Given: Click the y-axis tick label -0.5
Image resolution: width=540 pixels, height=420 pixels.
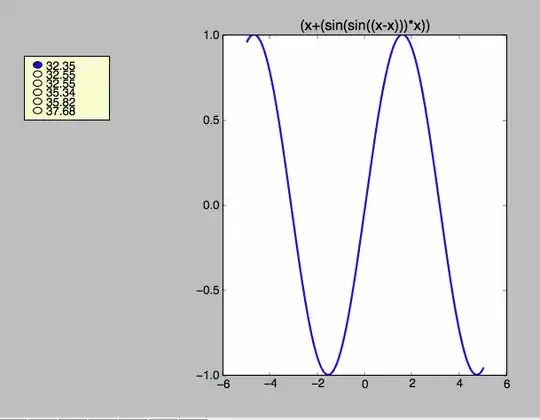Looking at the screenshot, I should (x=208, y=290).
